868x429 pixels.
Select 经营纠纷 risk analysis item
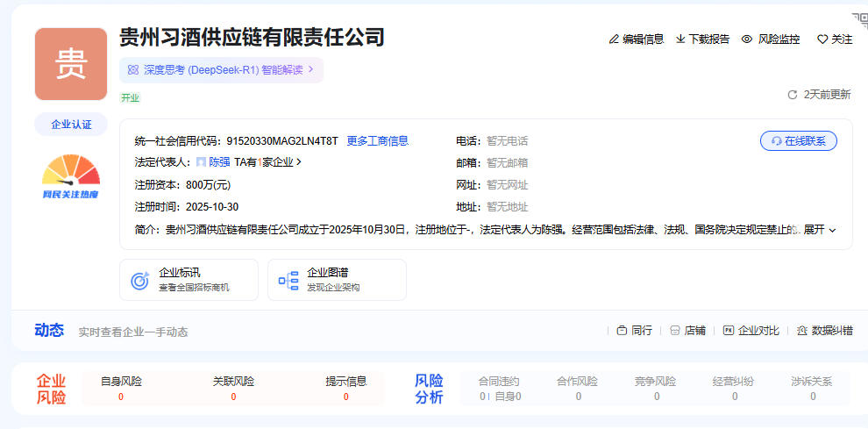click(x=734, y=388)
